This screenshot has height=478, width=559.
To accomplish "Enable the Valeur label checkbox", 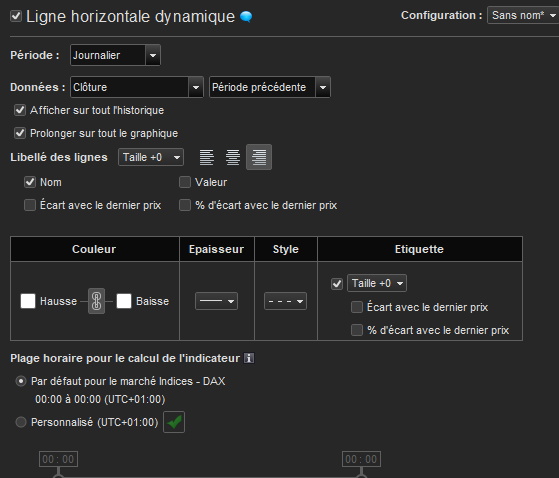I will (x=185, y=182).
